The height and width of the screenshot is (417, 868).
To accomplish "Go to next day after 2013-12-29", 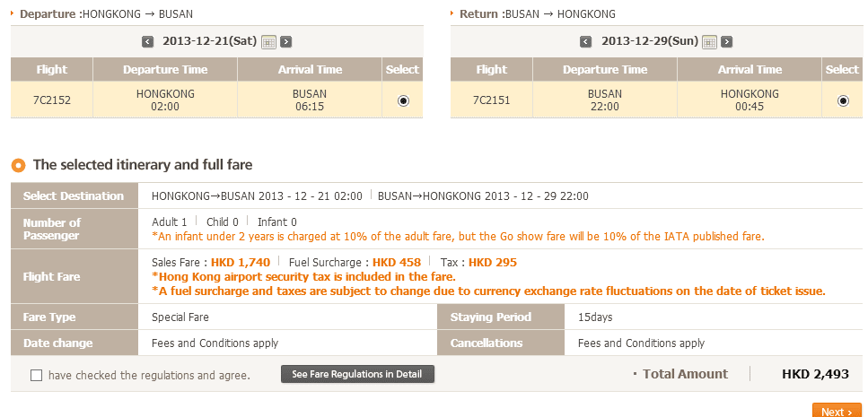I will tap(726, 41).
